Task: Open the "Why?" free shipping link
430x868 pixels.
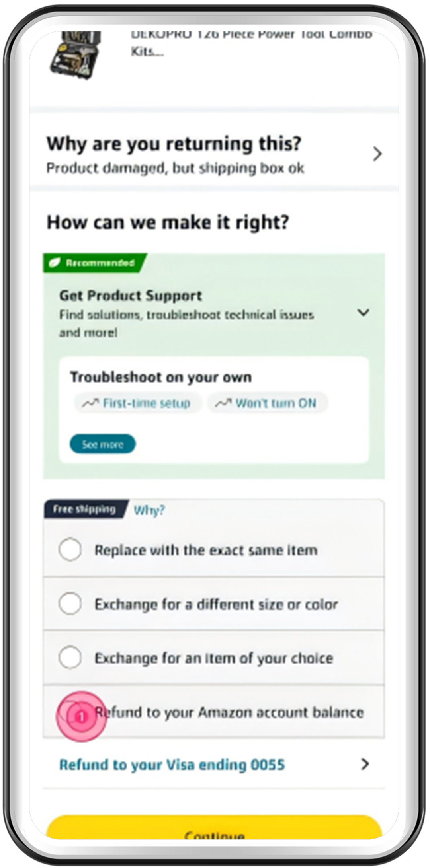Action: coord(149,510)
